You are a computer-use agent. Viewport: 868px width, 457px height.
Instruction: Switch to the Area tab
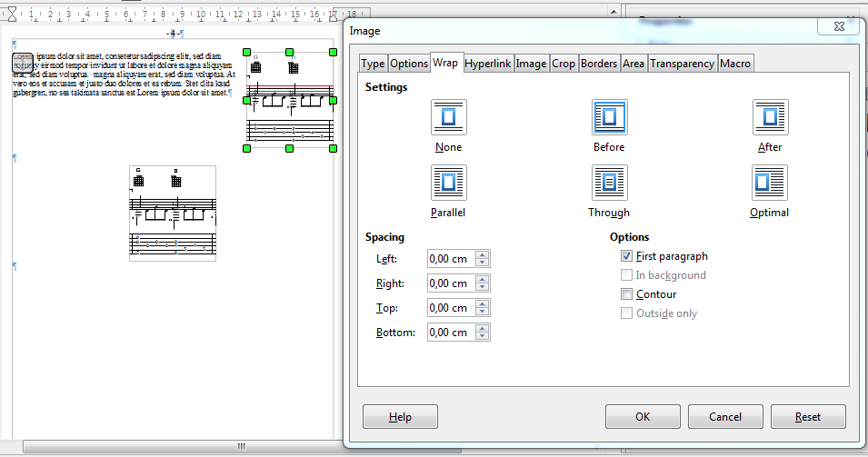[634, 64]
